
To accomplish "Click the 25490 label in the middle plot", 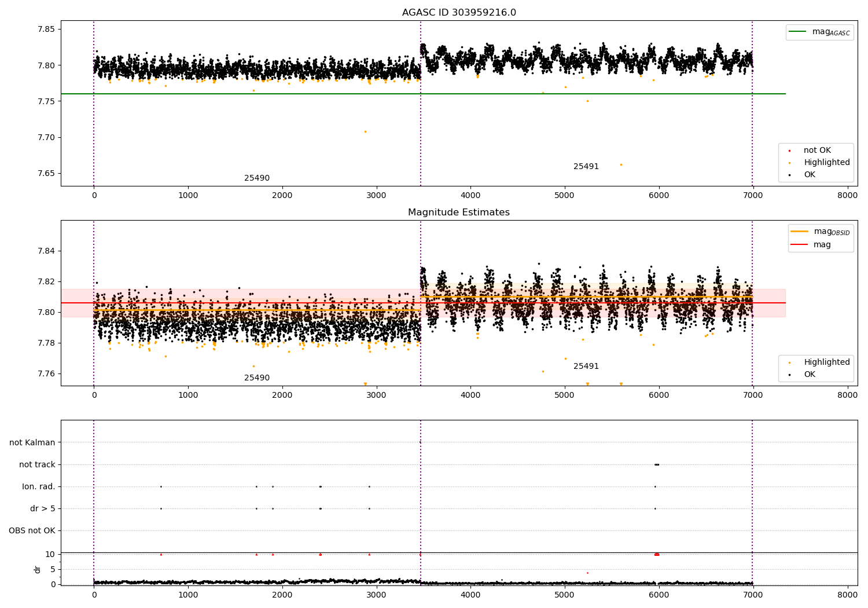I will pyautogui.click(x=257, y=378).
